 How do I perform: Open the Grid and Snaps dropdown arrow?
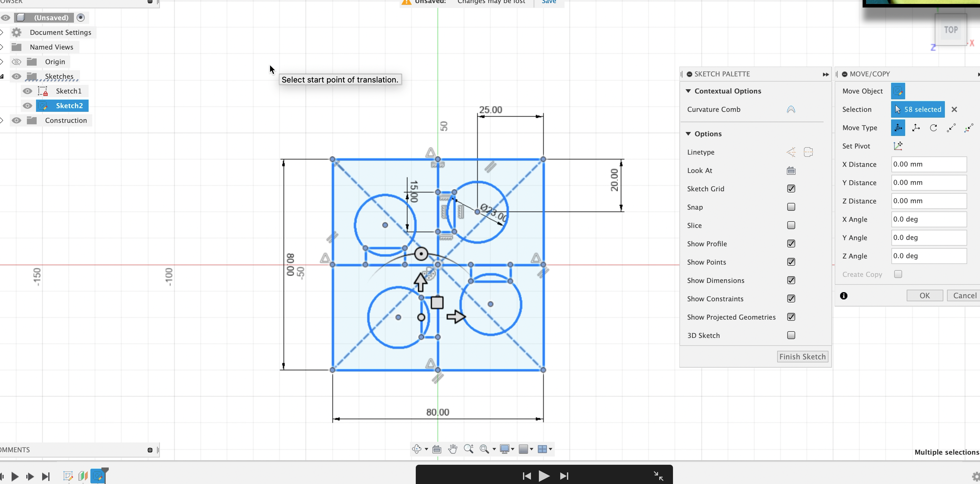(x=532, y=449)
